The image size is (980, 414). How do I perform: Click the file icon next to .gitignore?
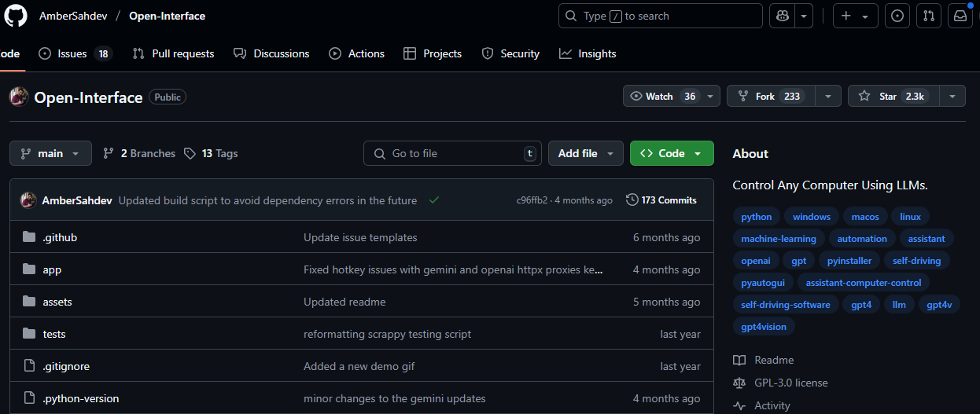[x=29, y=366]
